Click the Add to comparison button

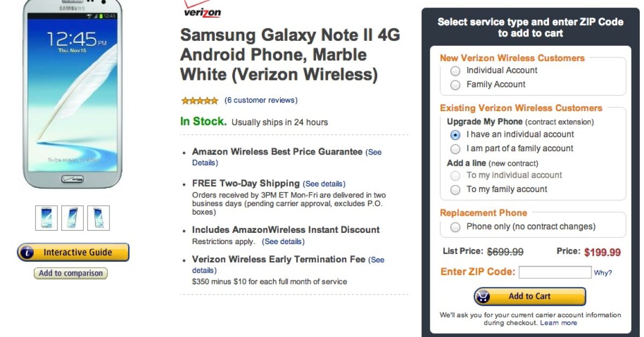point(71,273)
